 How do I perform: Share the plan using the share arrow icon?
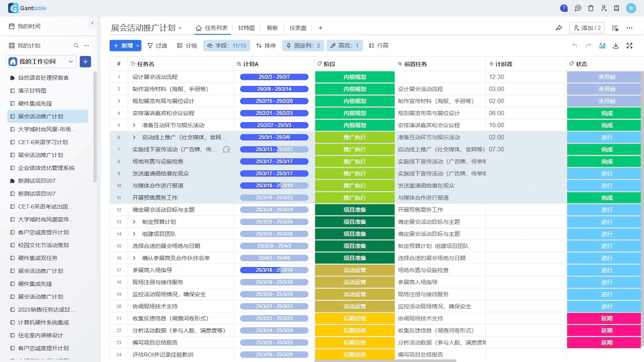pos(559,28)
